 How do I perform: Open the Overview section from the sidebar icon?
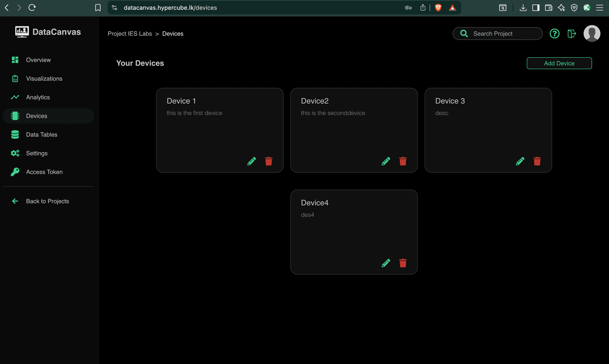(x=15, y=60)
